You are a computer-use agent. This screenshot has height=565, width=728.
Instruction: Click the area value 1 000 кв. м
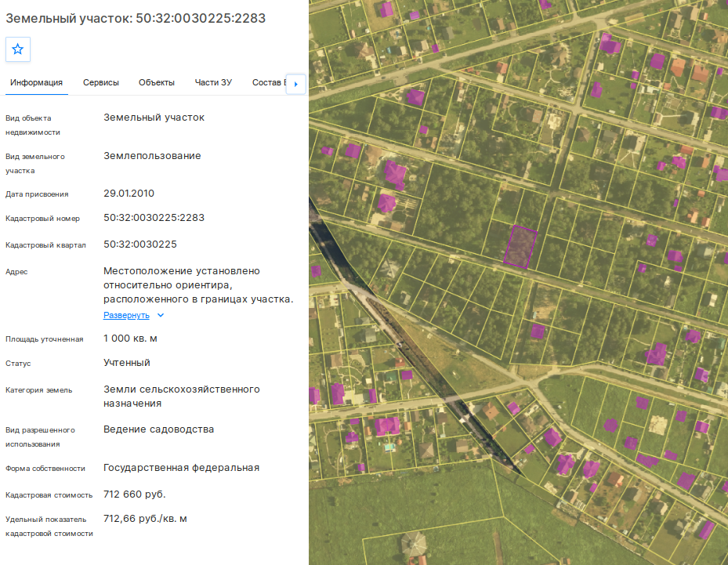coord(130,339)
